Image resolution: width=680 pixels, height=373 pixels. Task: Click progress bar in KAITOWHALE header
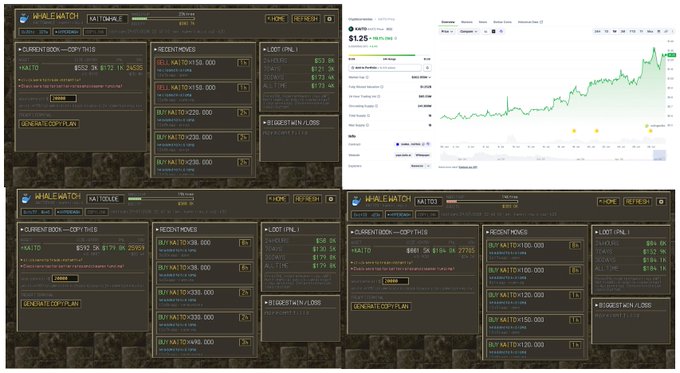coord(163,19)
